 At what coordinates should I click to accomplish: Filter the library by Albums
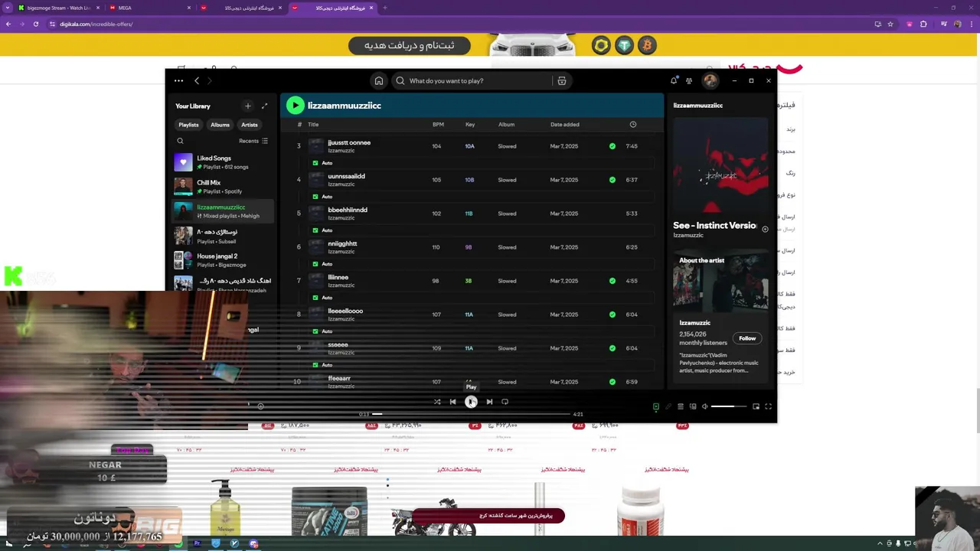[x=220, y=125]
